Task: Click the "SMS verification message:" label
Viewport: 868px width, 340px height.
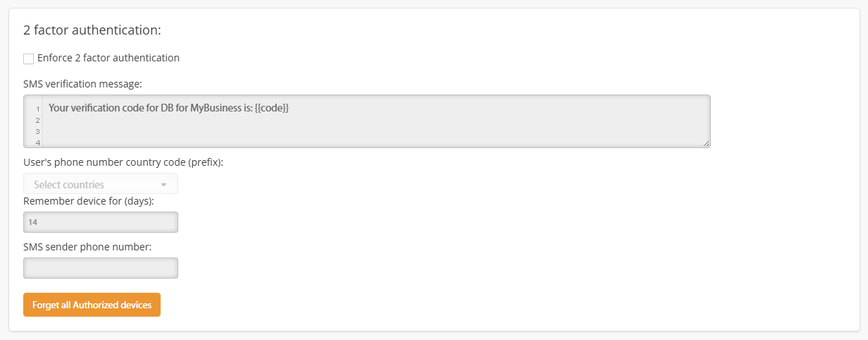Action: click(x=83, y=84)
